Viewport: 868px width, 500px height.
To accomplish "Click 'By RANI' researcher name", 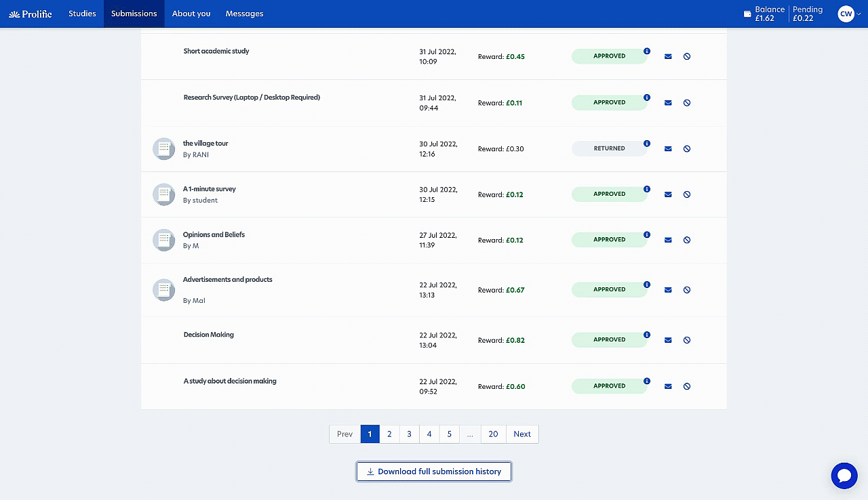I will point(196,155).
